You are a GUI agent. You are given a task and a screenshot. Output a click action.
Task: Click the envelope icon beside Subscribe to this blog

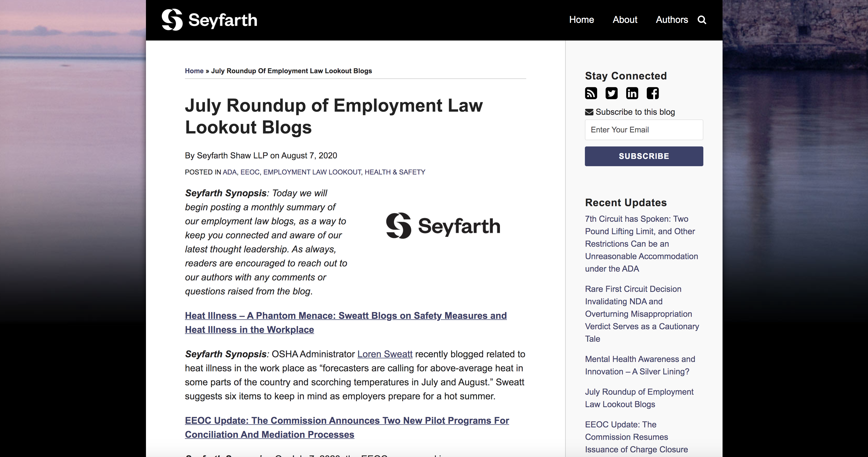[589, 112]
